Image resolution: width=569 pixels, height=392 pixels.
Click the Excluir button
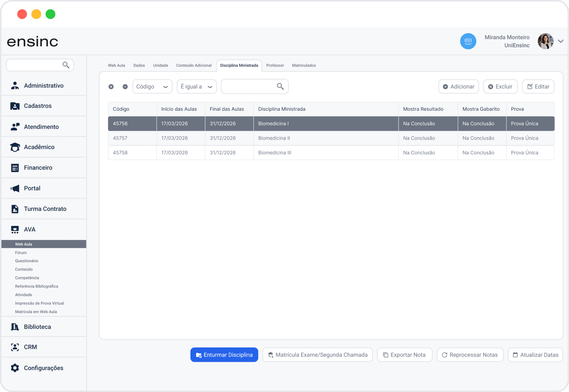[500, 86]
